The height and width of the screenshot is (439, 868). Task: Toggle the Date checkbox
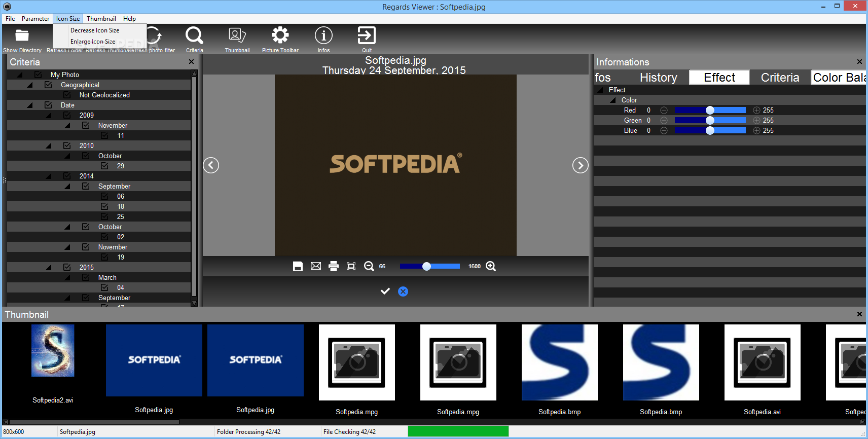click(x=48, y=105)
